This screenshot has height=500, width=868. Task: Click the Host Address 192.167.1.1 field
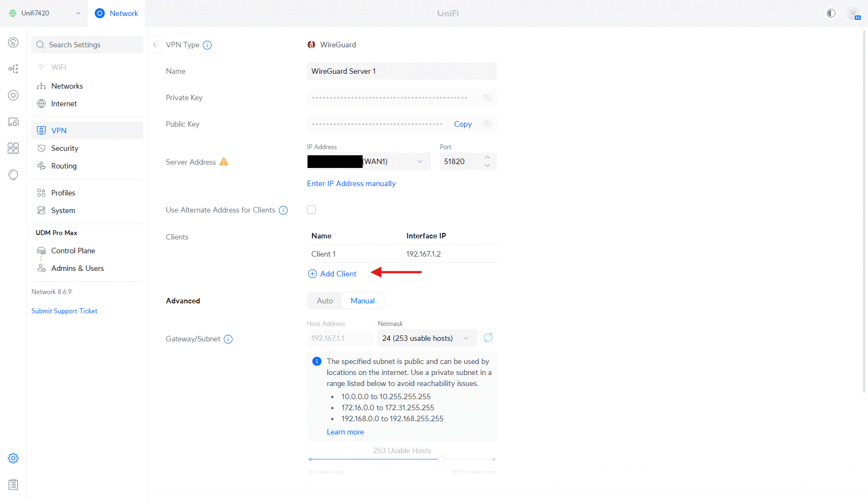coord(340,338)
